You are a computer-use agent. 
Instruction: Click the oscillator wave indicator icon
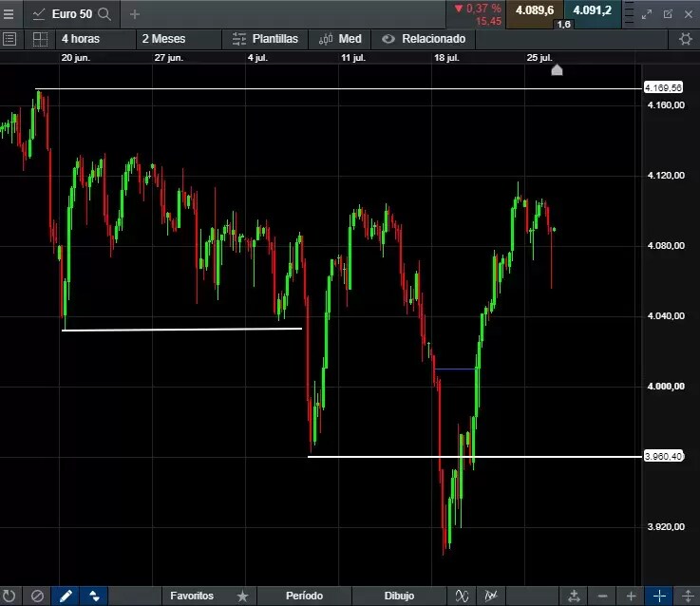coord(462,597)
